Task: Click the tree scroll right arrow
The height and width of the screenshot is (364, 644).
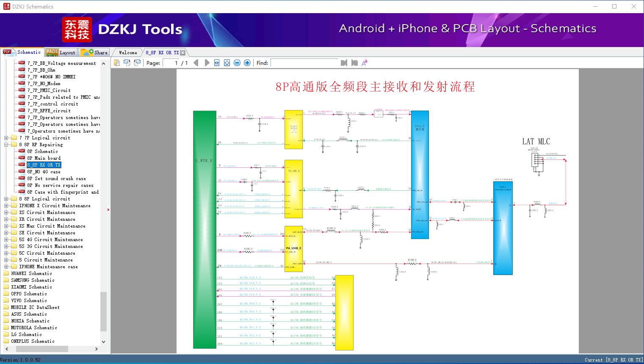Action: point(97,349)
